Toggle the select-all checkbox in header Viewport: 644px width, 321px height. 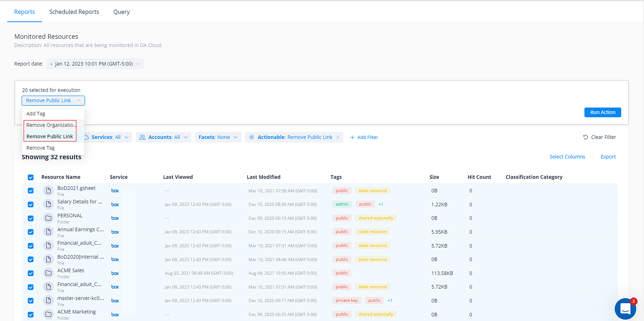tap(31, 177)
